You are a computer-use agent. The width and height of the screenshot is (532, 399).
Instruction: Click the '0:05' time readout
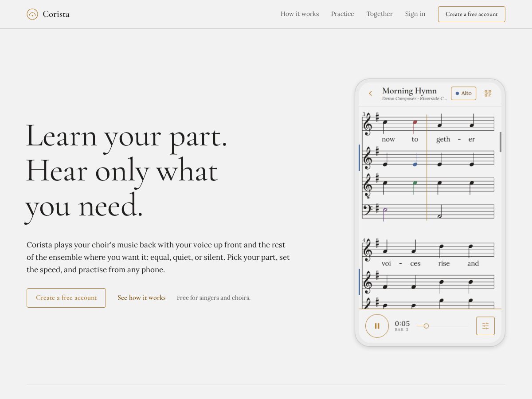click(403, 323)
